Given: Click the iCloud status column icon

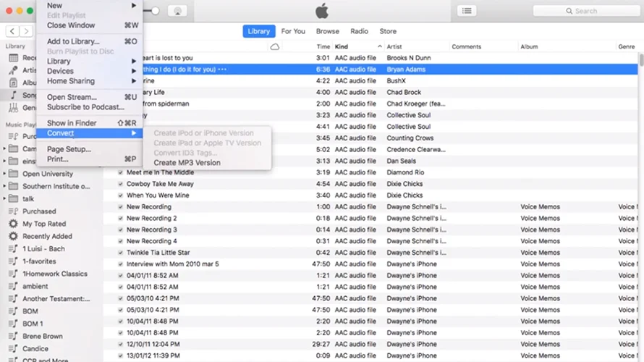Looking at the screenshot, I should tap(275, 47).
